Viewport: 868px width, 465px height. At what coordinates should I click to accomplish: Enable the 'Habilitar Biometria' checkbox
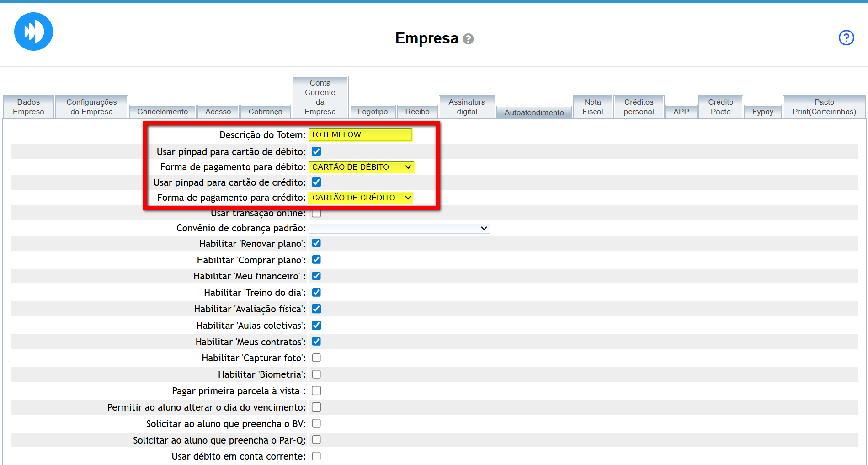point(316,374)
